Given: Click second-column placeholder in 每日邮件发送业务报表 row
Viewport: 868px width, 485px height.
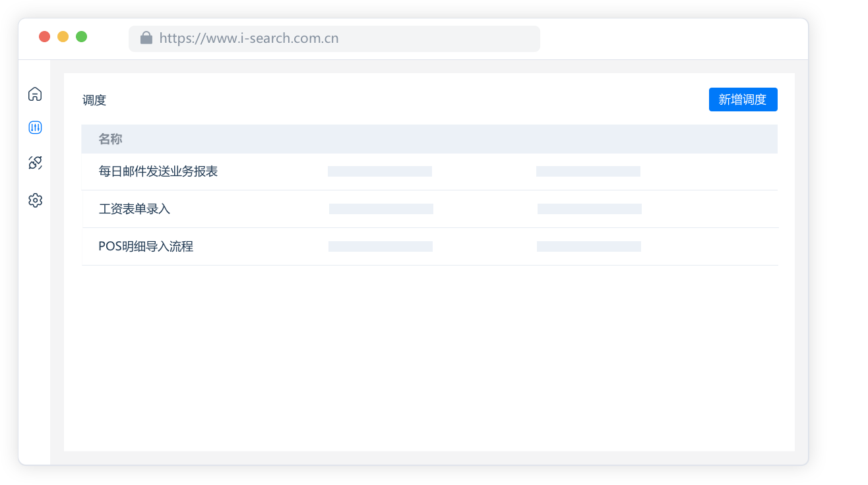Looking at the screenshot, I should 380,171.
